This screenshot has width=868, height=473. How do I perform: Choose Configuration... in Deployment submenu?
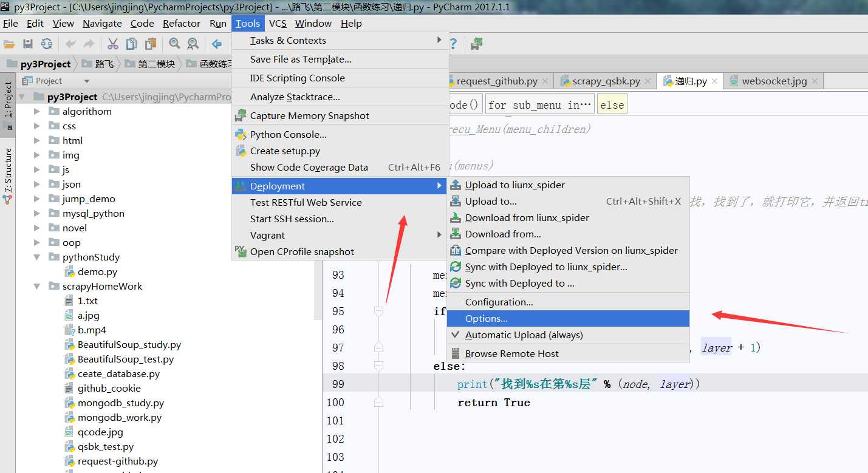click(568, 302)
